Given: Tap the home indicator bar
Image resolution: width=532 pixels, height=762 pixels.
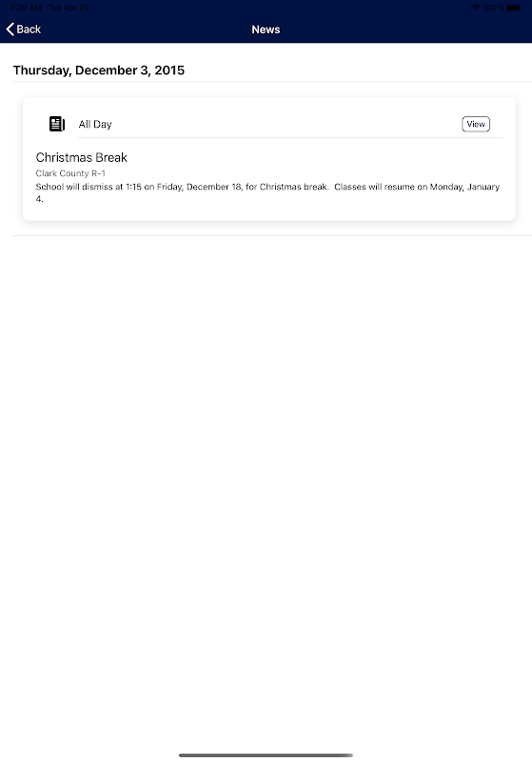Looking at the screenshot, I should 266,755.
